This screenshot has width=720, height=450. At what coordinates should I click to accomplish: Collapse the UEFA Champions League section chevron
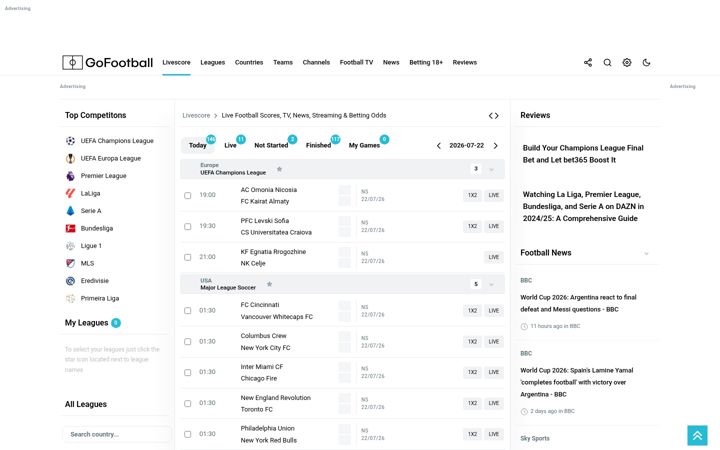tap(492, 169)
